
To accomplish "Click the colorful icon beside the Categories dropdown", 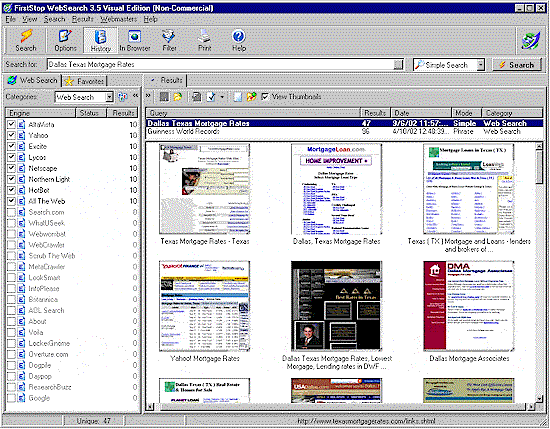I will (x=122, y=97).
